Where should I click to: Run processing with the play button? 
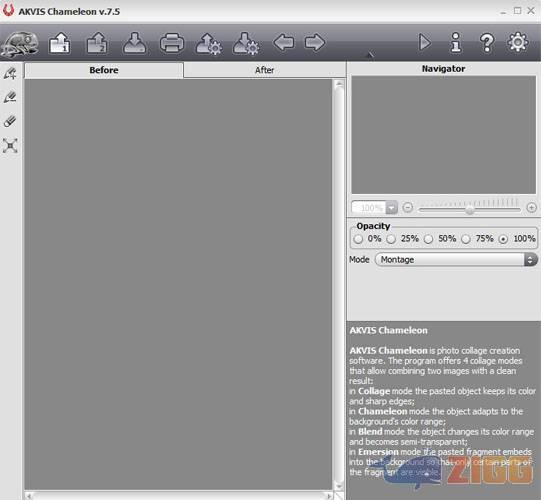click(x=425, y=43)
